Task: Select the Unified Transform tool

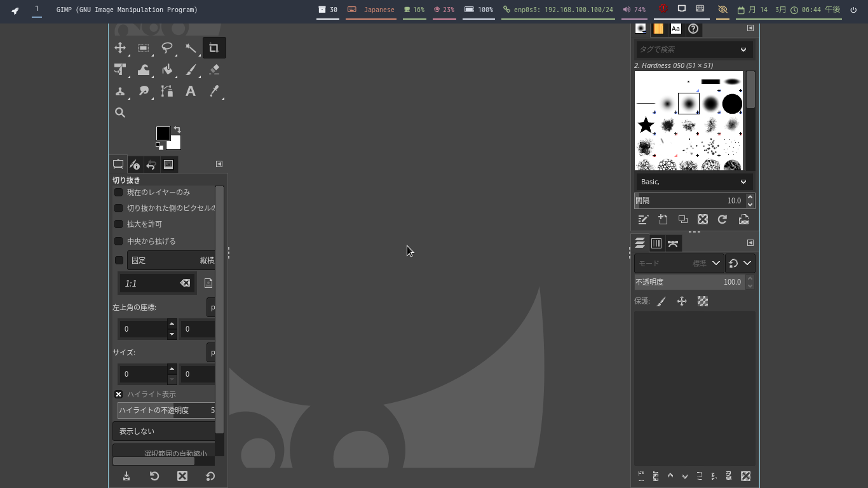Action: tap(120, 70)
